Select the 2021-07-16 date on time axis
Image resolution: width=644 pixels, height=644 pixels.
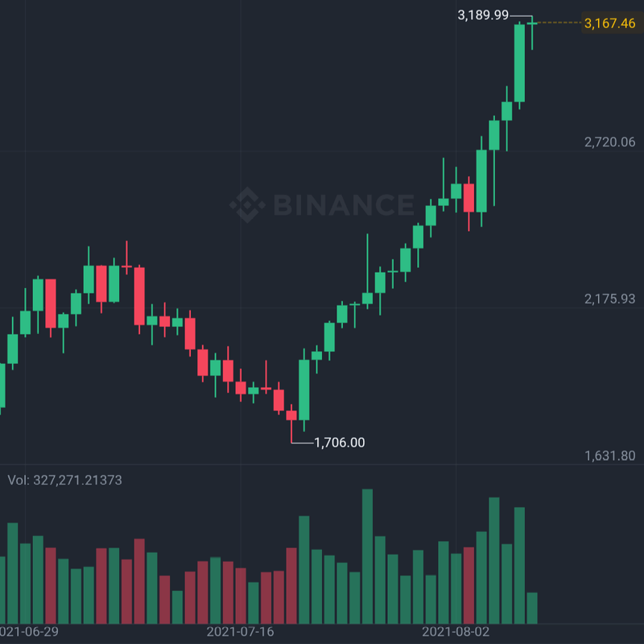pyautogui.click(x=241, y=631)
